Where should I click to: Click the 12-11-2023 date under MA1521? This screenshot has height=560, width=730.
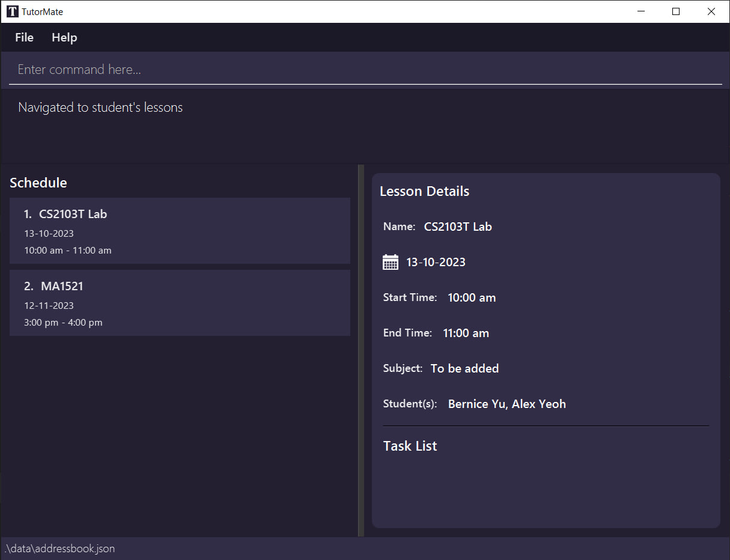coord(49,305)
